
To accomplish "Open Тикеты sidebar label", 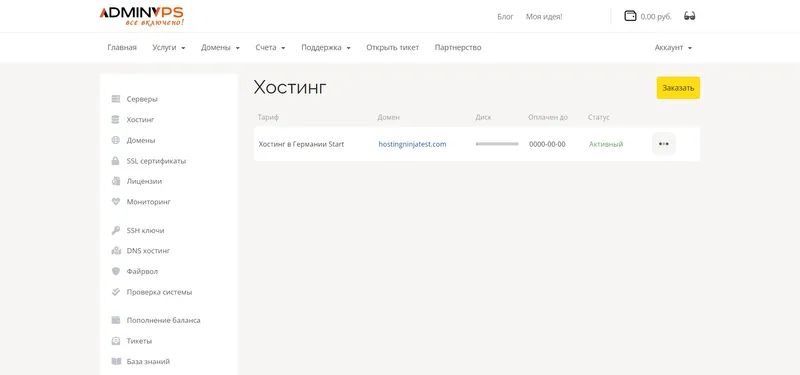I will coord(139,341).
